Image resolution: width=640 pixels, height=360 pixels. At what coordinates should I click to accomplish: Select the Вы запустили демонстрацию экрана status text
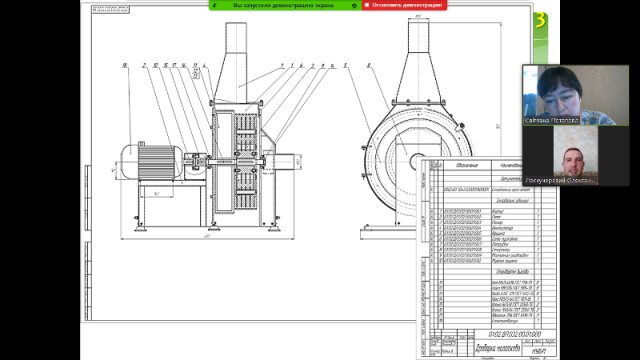pos(283,5)
